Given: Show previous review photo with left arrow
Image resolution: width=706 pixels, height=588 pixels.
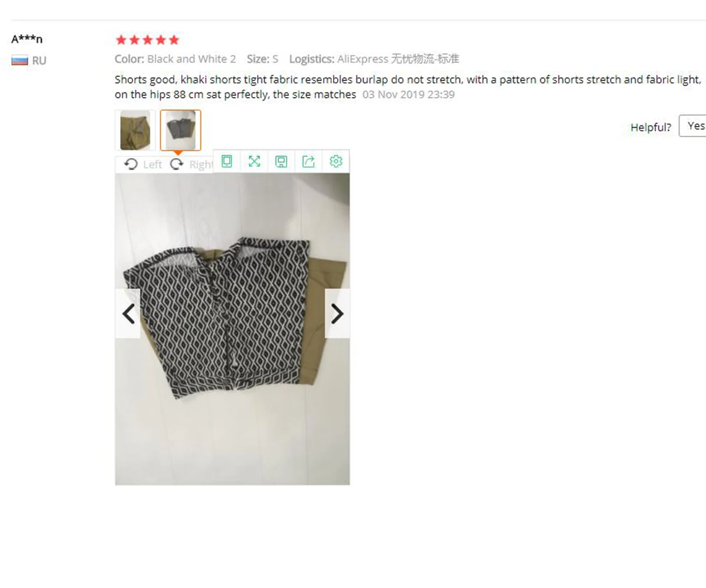Looking at the screenshot, I should 128,313.
